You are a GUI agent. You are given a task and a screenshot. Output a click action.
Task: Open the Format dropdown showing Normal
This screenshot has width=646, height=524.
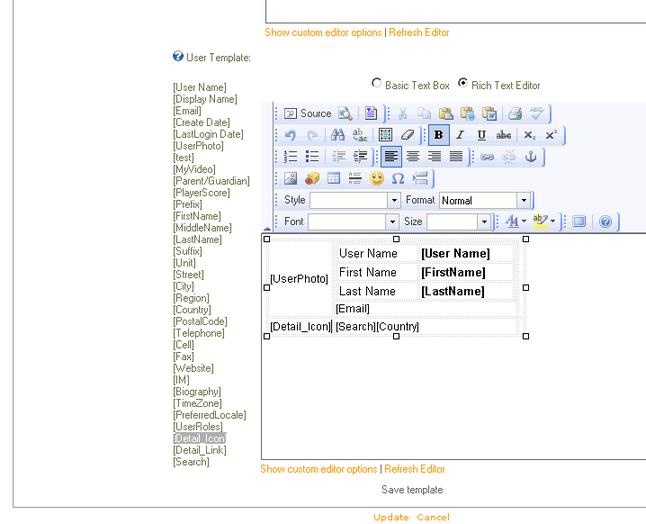(x=484, y=200)
